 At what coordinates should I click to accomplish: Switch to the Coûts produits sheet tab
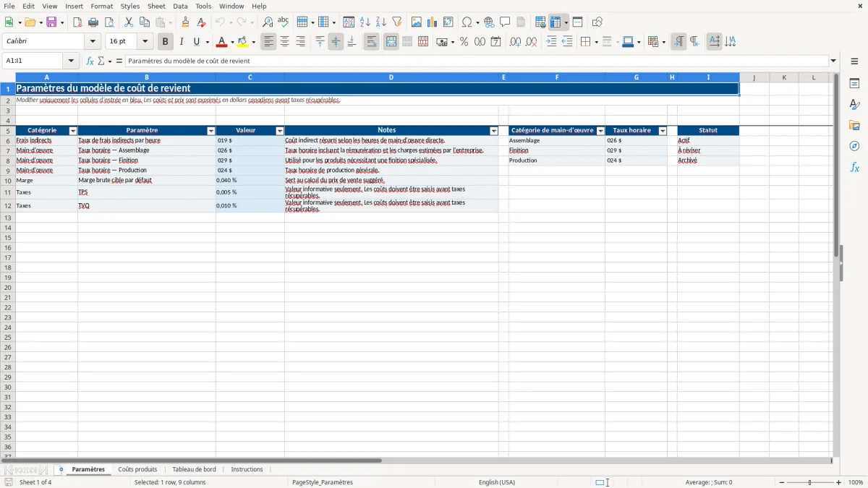click(x=137, y=470)
